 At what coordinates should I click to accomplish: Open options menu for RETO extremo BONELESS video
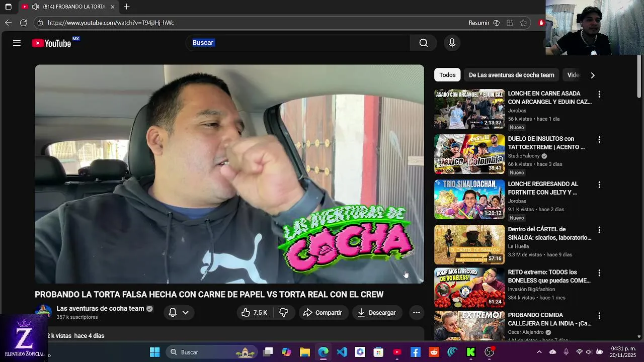pyautogui.click(x=599, y=273)
